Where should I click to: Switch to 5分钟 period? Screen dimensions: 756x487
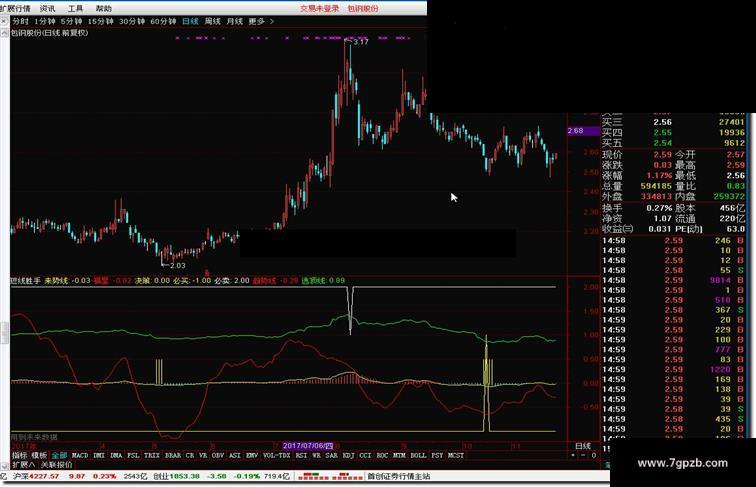point(71,22)
